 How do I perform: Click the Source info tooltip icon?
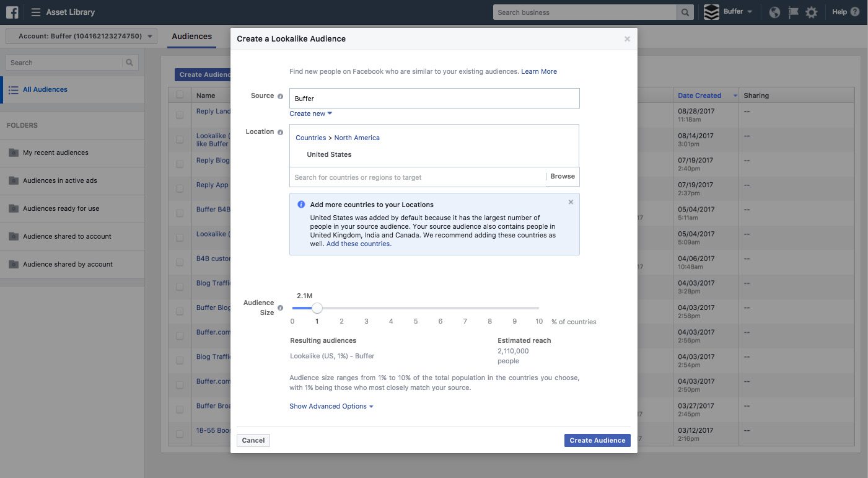(280, 96)
